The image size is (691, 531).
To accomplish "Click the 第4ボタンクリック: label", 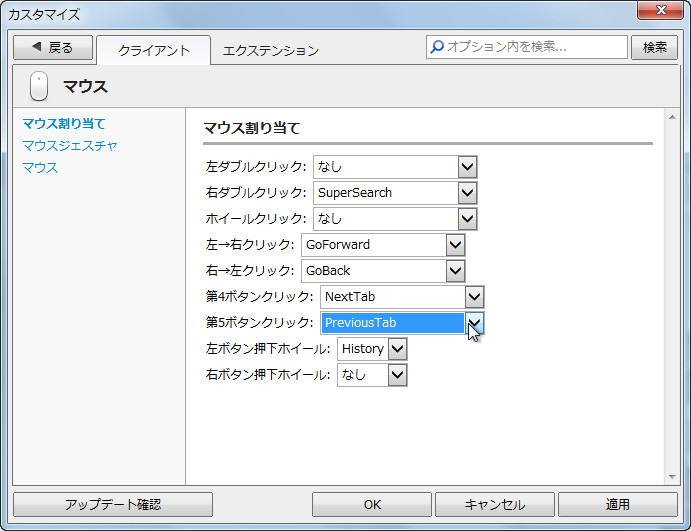I will pyautogui.click(x=260, y=297).
